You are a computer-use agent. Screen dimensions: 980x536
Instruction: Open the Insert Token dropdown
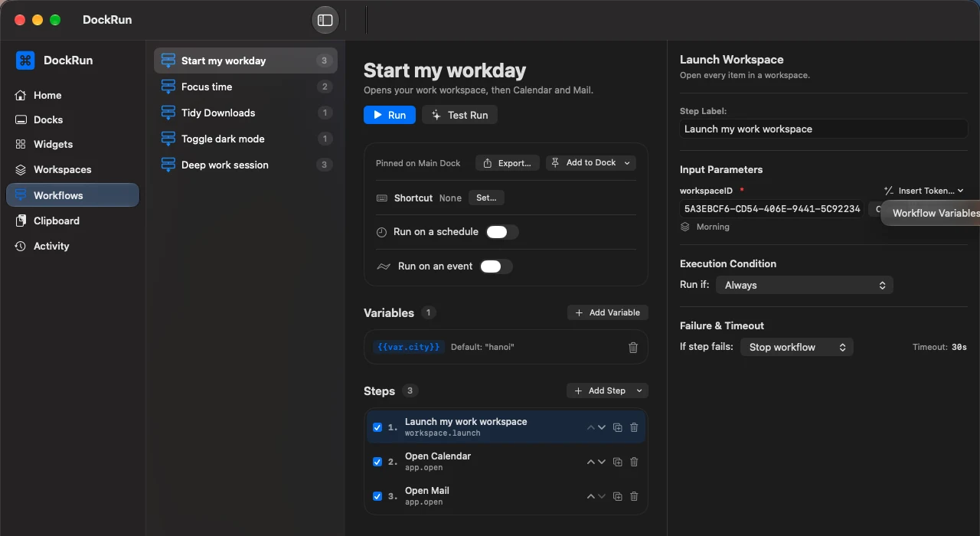[923, 191]
